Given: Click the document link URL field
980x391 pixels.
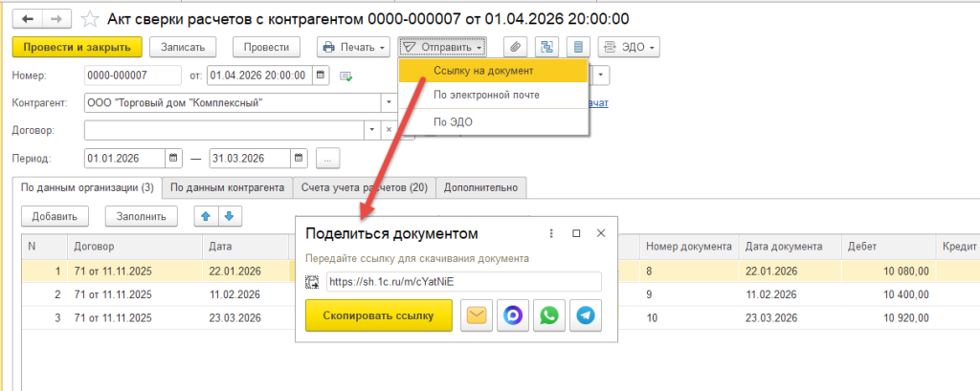Looking at the screenshot, I should (x=462, y=282).
